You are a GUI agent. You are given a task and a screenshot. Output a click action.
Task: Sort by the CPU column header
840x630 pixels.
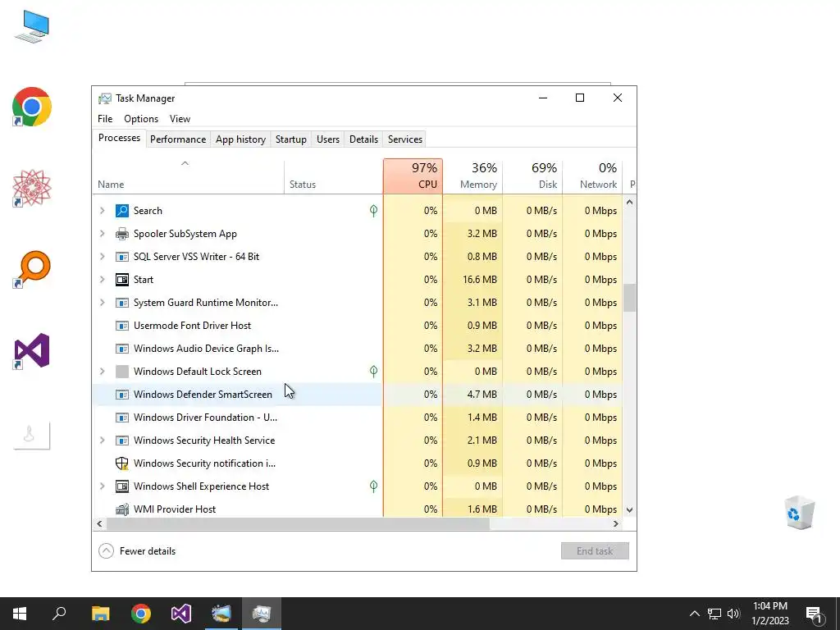click(x=413, y=176)
